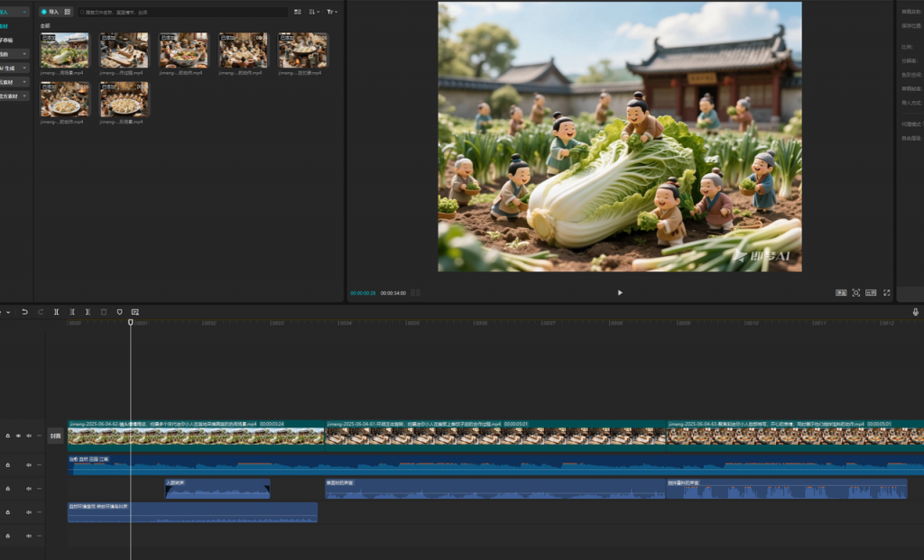Screen dimensions: 924x560
Task: Select the dough rolling video thumbnail in media bin
Action: [x=124, y=50]
